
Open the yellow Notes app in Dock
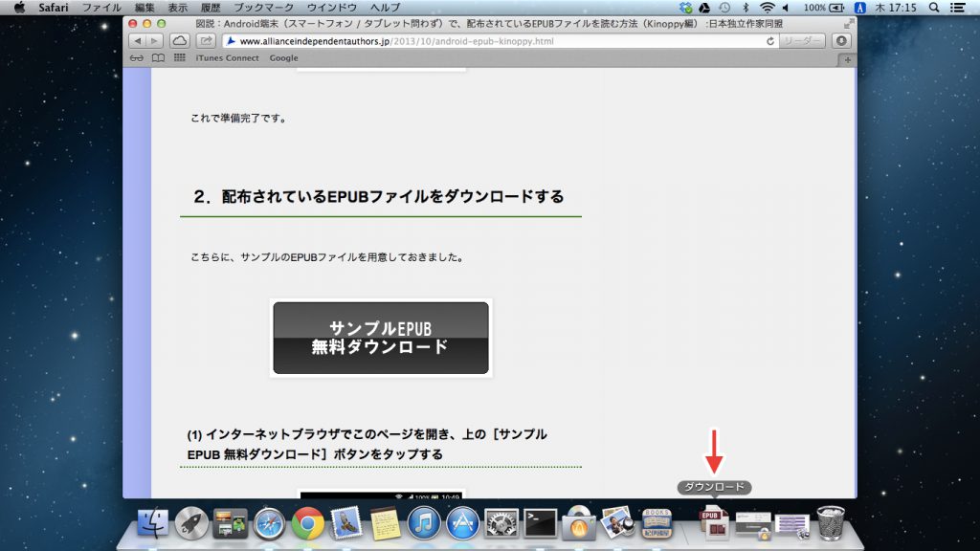[x=385, y=523]
